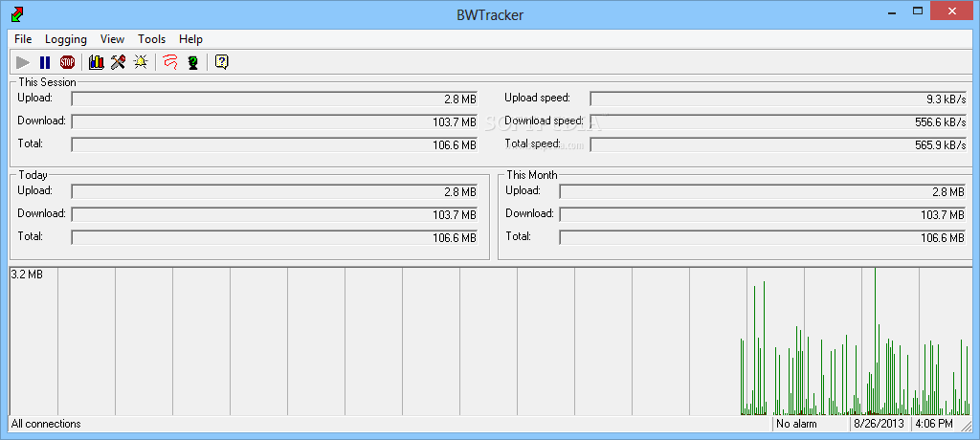The image size is (980, 440).
Task: Click the This Month Download value field
Action: 763,215
